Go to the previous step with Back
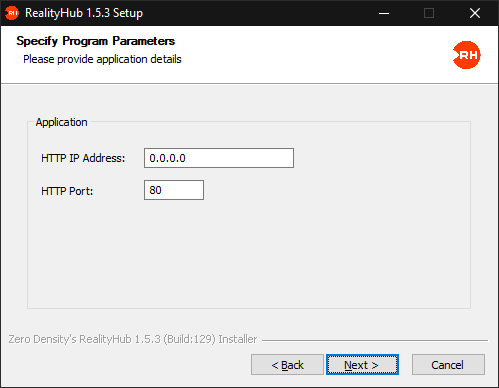 coord(287,365)
